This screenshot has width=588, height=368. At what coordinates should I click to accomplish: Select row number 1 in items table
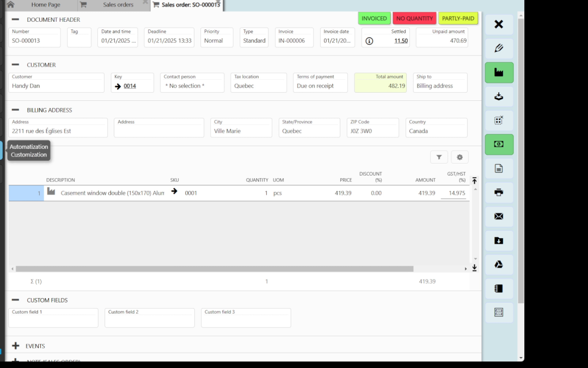[x=26, y=193]
